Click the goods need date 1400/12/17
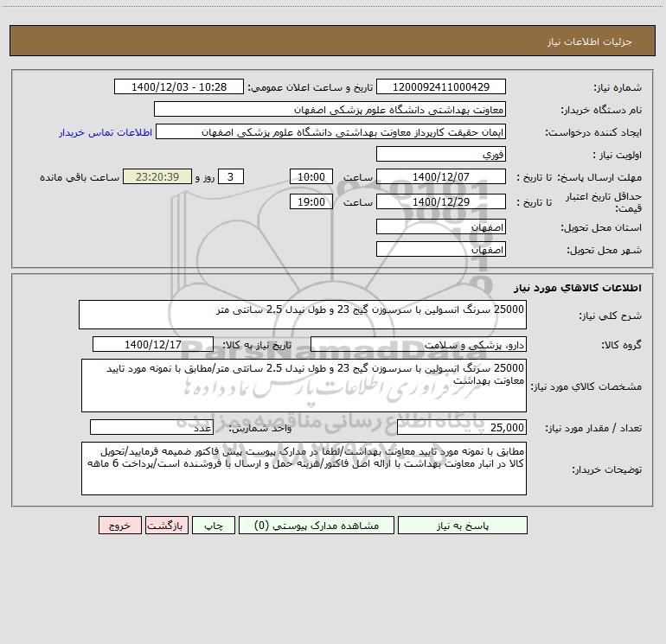Screen dimensions: 666x644 [x=153, y=344]
